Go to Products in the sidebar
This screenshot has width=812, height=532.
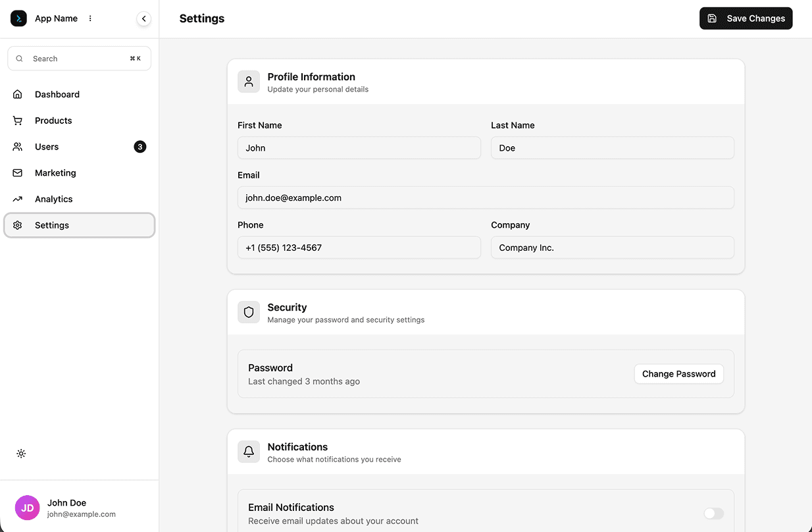53,120
